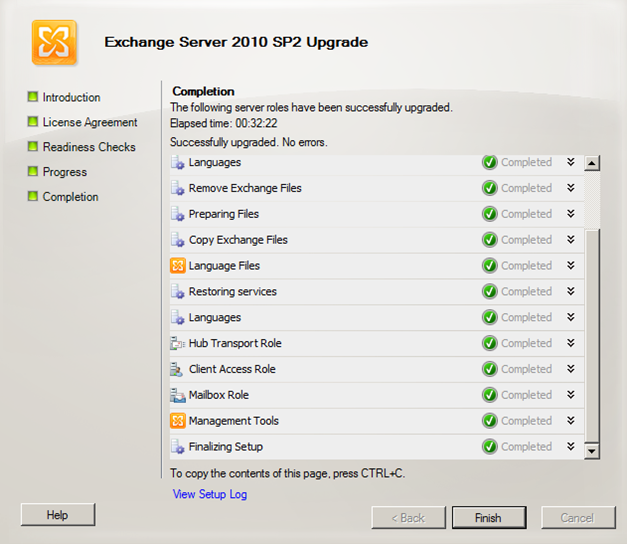Click the Copy Exchange Files row icon
Image resolution: width=627 pixels, height=544 pixels.
click(178, 240)
